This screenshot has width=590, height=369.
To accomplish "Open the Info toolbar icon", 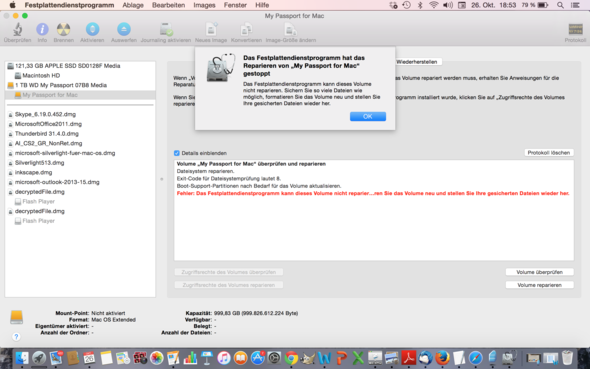I will coord(42,29).
